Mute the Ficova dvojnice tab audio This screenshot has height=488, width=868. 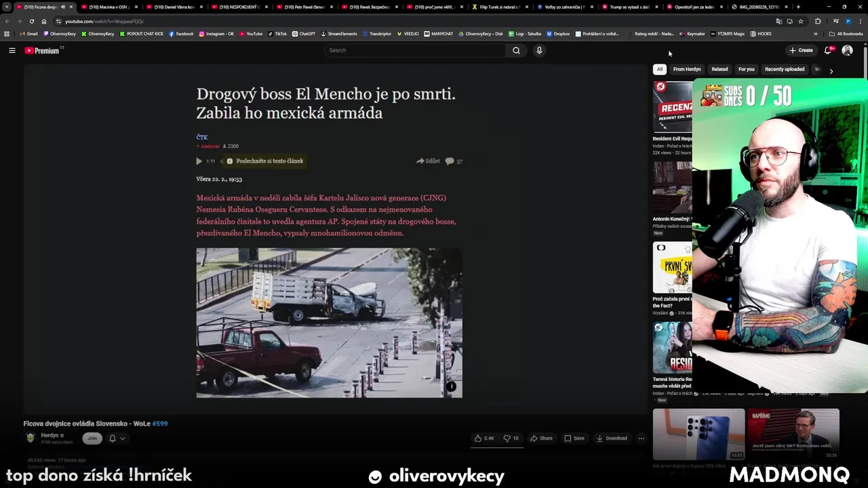(x=63, y=7)
